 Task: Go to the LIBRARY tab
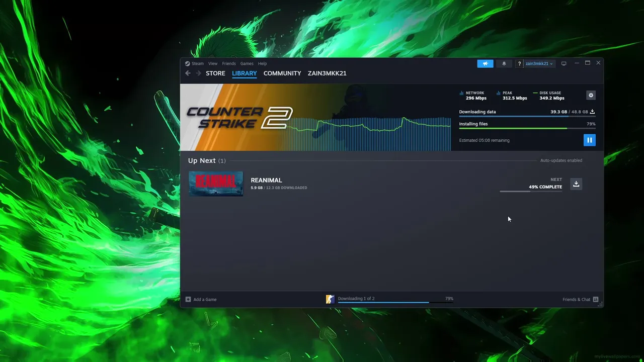click(x=245, y=73)
